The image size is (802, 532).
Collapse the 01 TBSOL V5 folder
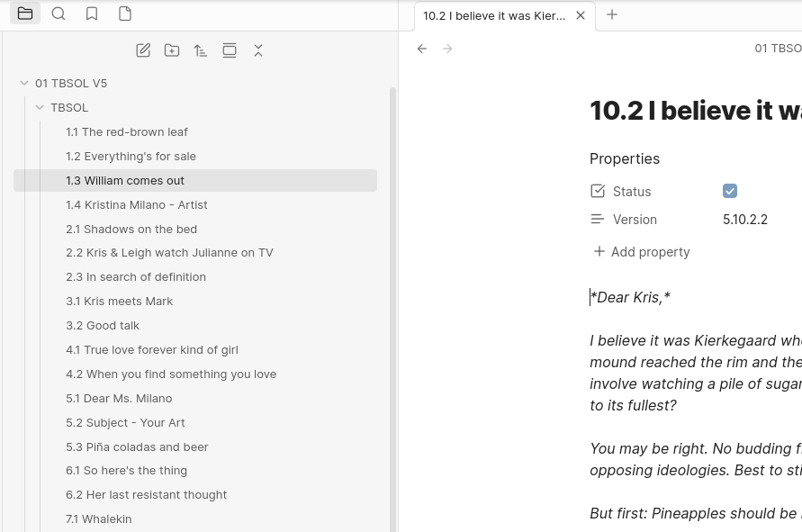pos(24,83)
